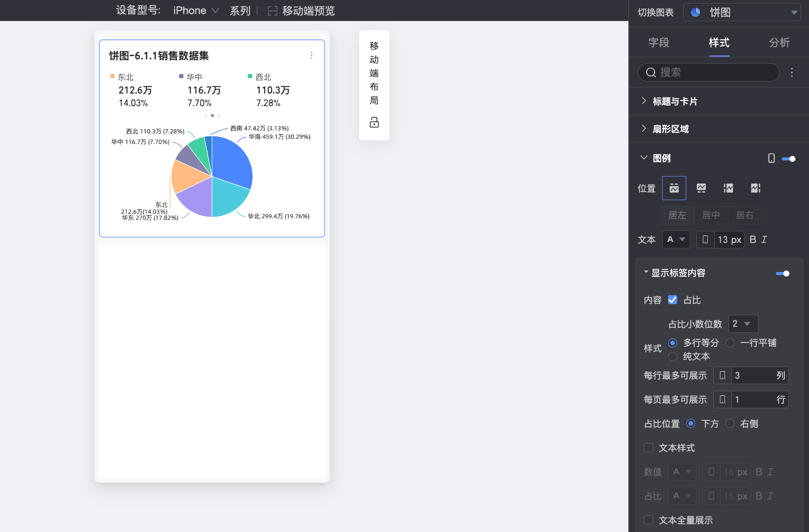This screenshot has height=532, width=809.
Task: Toggle italic for legend text
Action: coord(764,239)
